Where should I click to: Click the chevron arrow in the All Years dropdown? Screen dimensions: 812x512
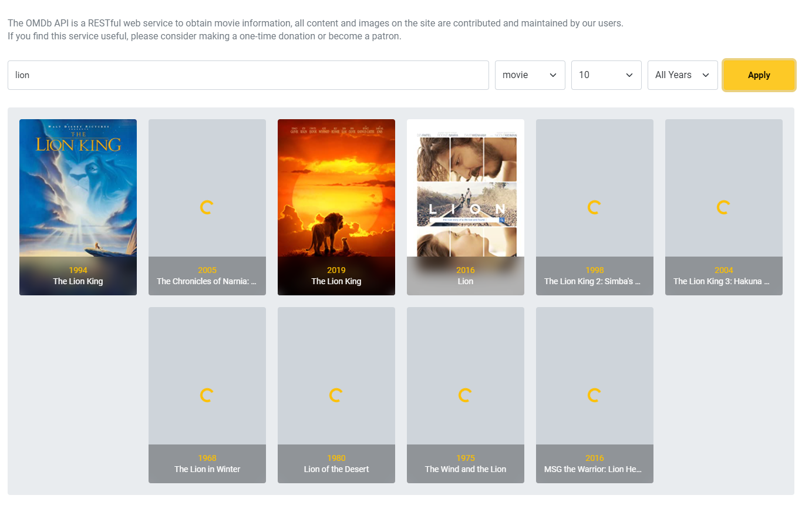706,75
